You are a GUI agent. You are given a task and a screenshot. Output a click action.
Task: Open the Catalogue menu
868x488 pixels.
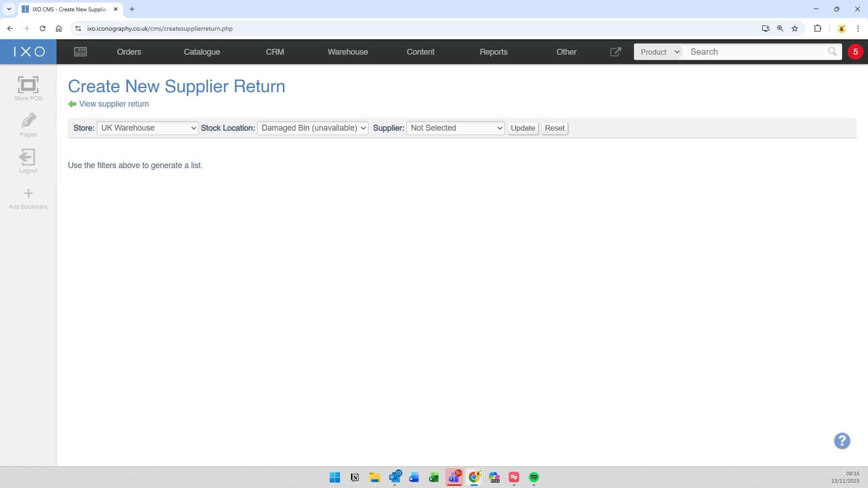[x=202, y=52]
